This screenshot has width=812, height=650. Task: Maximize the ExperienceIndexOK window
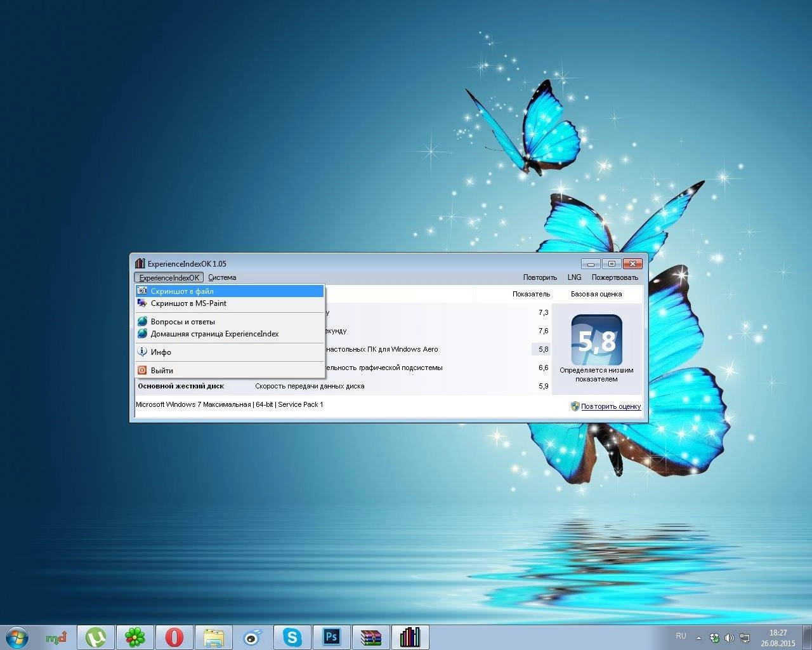[612, 263]
